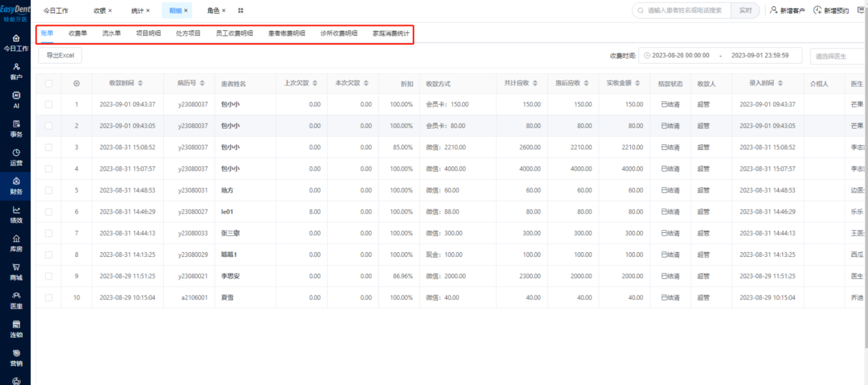Click 新增客户 to add a customer
868x385 pixels.
(x=787, y=10)
